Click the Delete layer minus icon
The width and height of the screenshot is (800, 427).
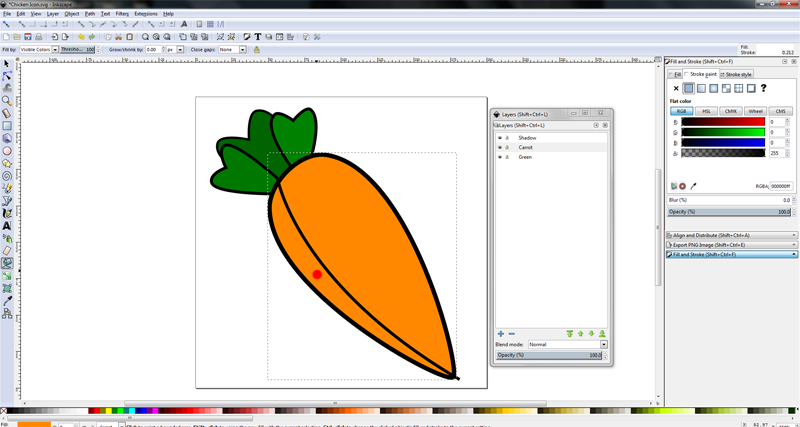tap(512, 334)
